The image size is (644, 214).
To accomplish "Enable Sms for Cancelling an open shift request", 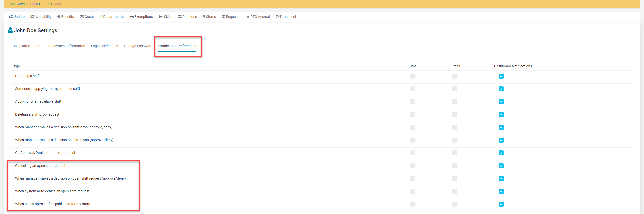I will click(413, 166).
